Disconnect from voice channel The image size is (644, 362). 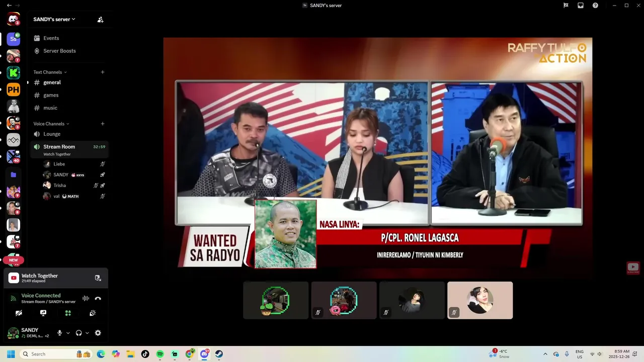point(98,298)
